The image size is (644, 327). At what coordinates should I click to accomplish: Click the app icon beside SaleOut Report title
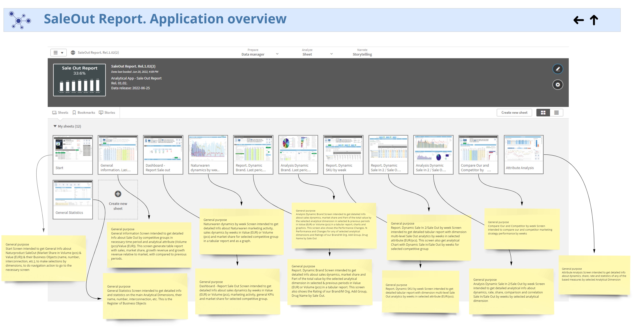coord(73,53)
